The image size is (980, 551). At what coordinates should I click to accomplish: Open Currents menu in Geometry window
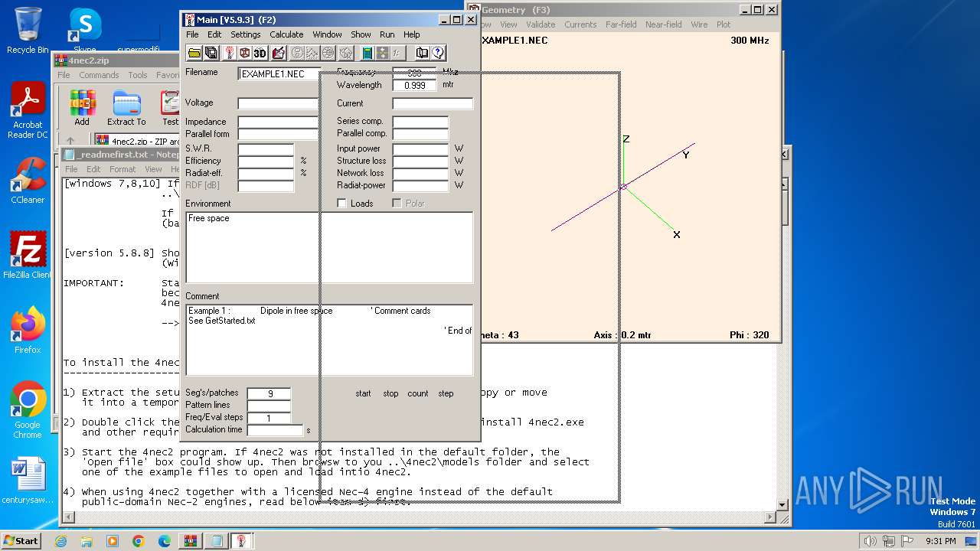point(580,24)
